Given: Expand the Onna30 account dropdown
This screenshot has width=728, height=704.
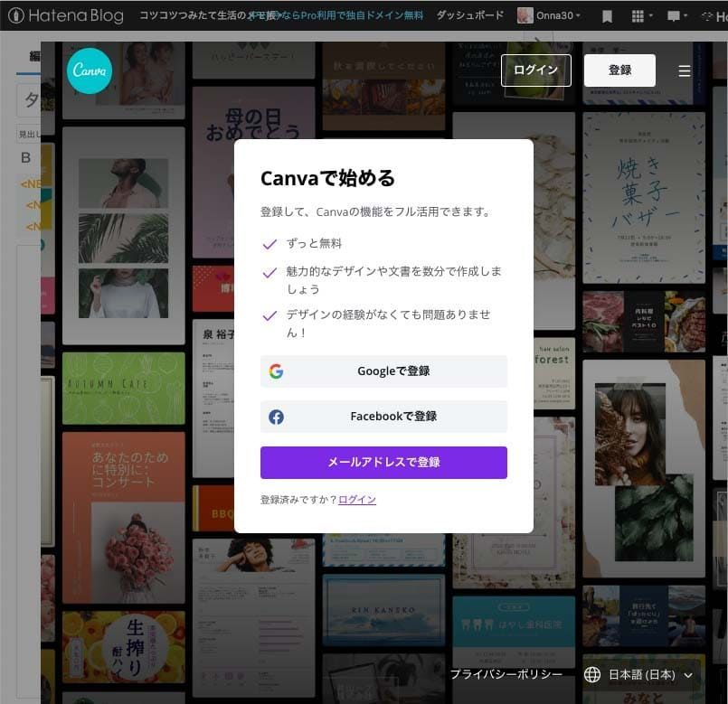Looking at the screenshot, I should click(x=559, y=15).
